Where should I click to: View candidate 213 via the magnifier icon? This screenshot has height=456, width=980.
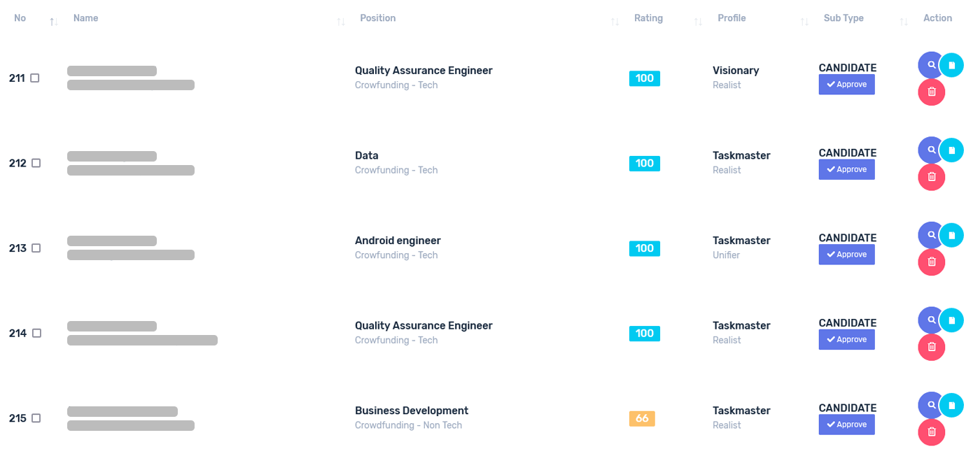pyautogui.click(x=931, y=235)
